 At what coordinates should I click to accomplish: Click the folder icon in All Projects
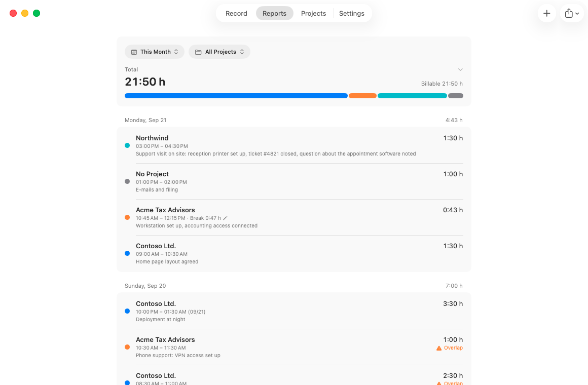(198, 52)
